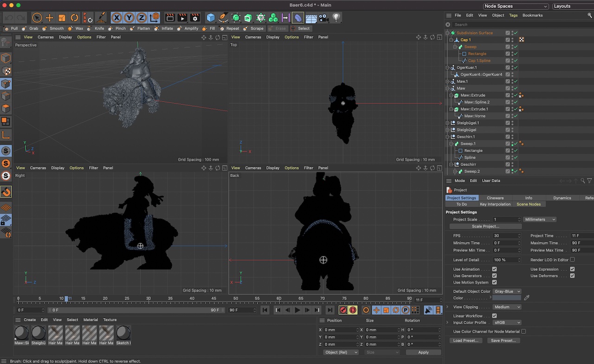The height and width of the screenshot is (364, 594).
Task: Add a Light object bulb icon
Action: coord(336,18)
